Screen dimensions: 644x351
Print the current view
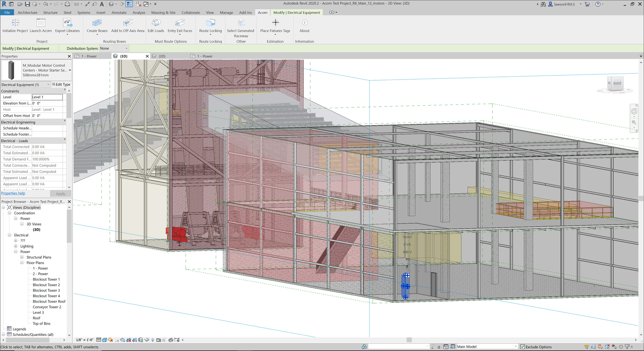click(67, 4)
